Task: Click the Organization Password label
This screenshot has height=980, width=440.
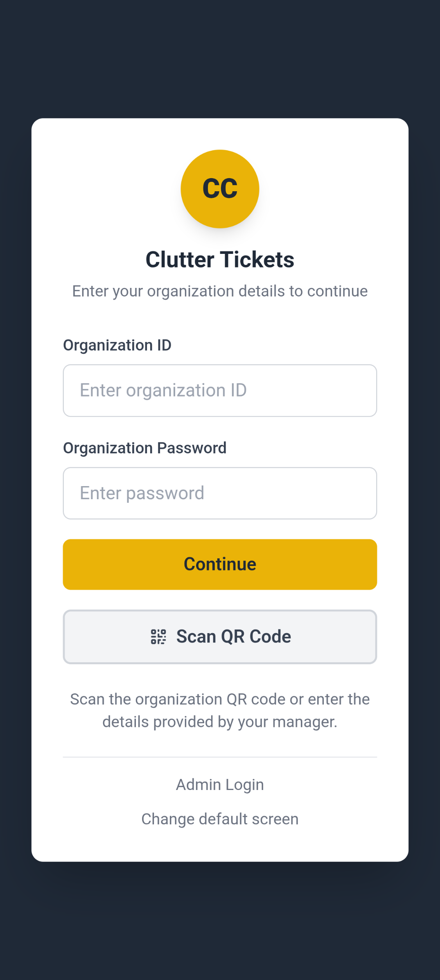Action: click(144, 448)
